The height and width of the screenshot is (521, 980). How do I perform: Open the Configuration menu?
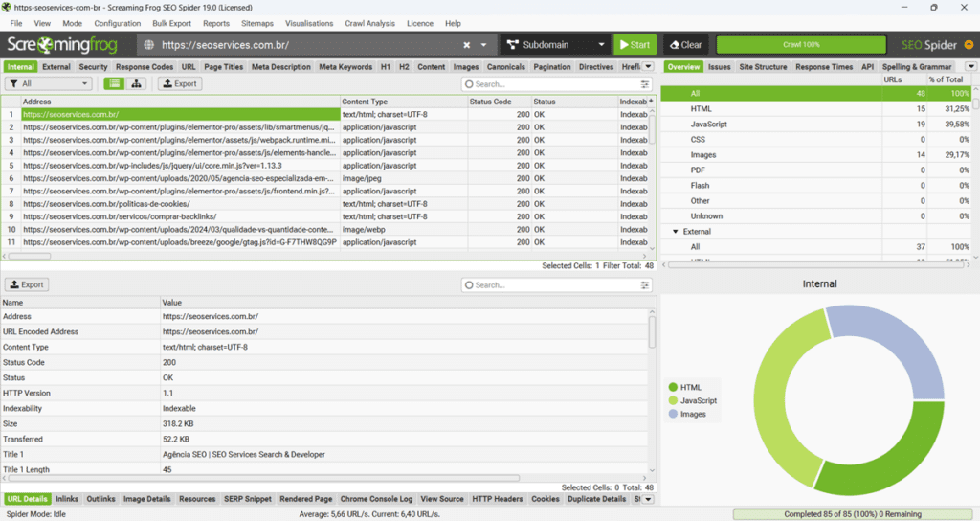tap(118, 23)
